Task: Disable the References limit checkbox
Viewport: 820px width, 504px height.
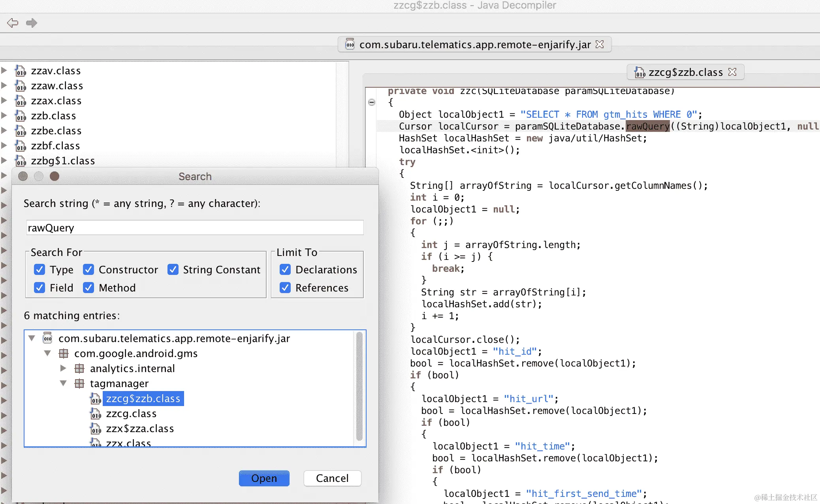Action: (x=285, y=288)
